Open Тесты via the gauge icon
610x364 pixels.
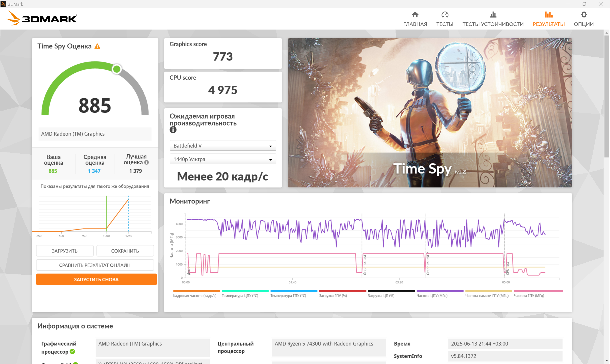[x=444, y=15]
